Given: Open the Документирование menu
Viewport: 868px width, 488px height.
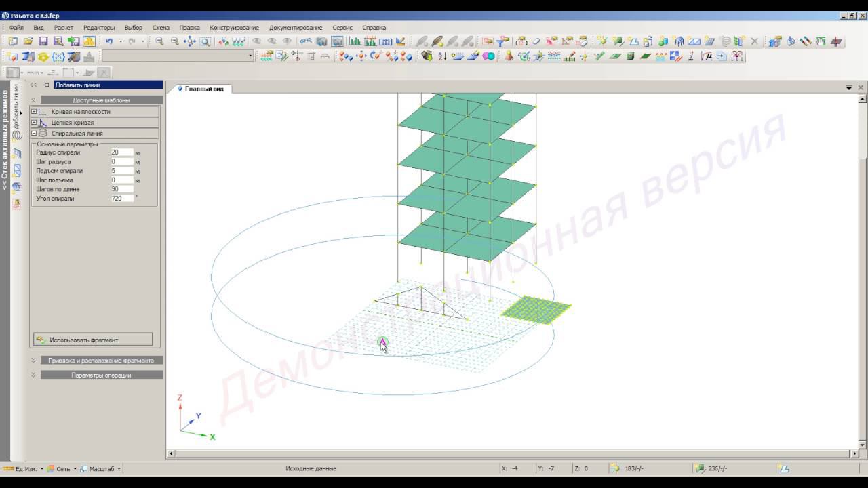Looking at the screenshot, I should click(296, 28).
